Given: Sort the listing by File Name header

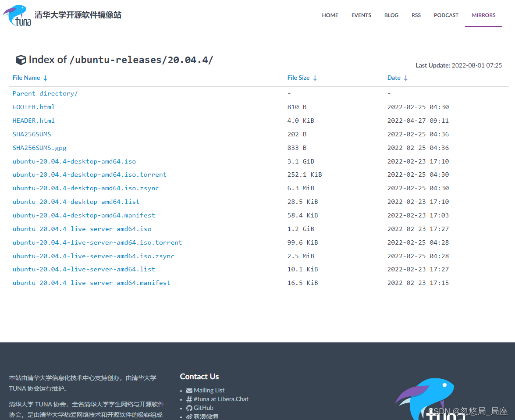Looking at the screenshot, I should (x=26, y=78).
